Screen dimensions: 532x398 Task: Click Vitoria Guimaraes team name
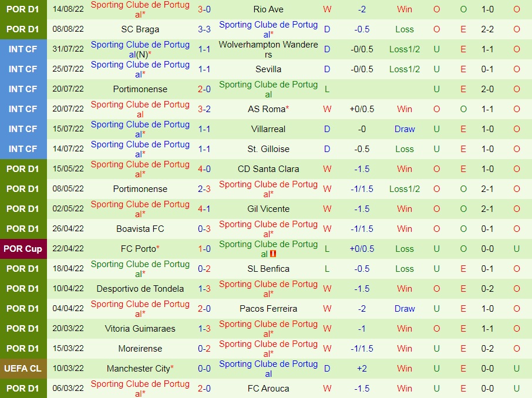coord(140,329)
